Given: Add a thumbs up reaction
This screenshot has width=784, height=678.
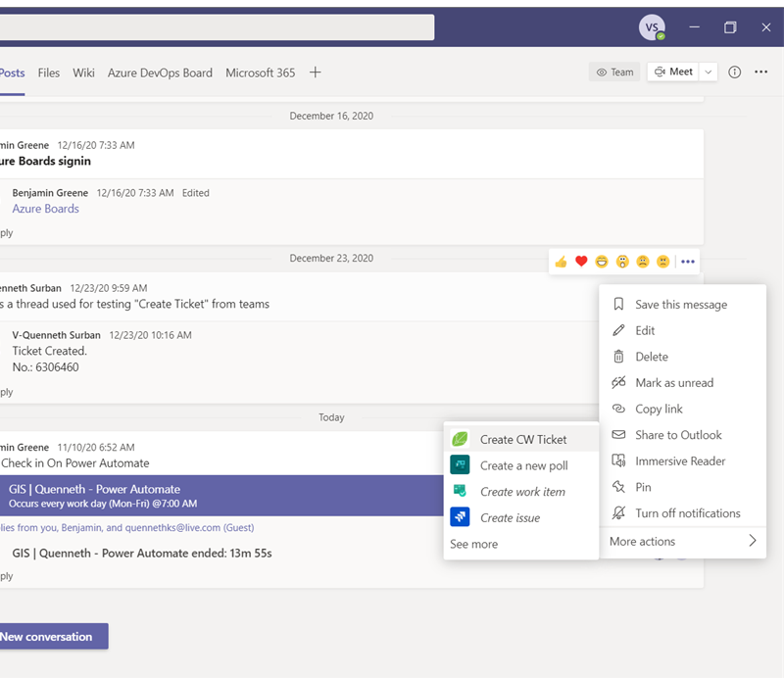Looking at the screenshot, I should coord(562,262).
